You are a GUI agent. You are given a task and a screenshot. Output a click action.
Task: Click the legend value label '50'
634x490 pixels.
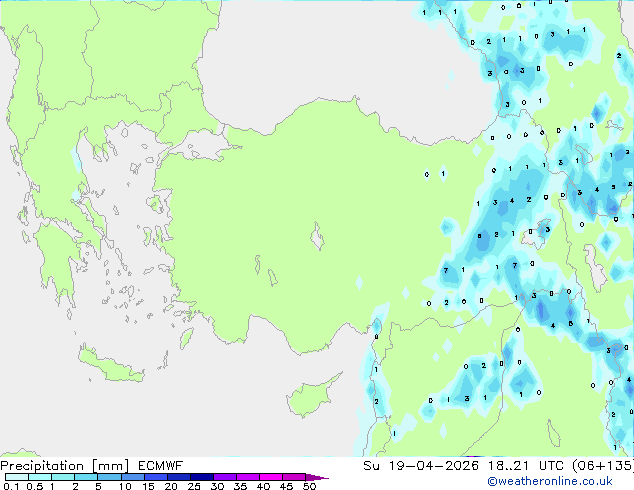point(309,486)
